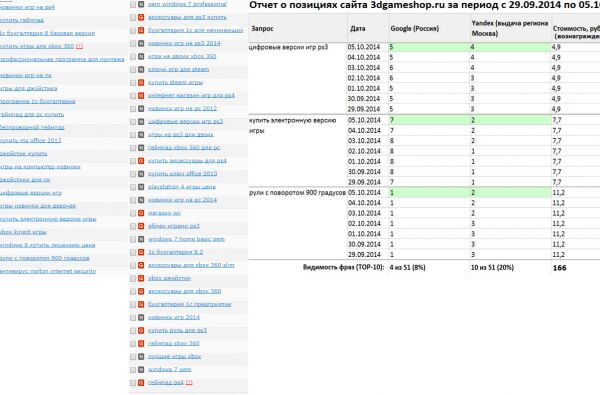600x395 pixels.
Task: Click the G badge beside купить steam игры
Action: click(141, 82)
